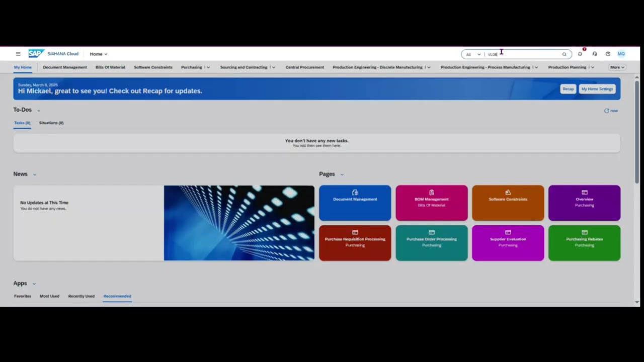
Task: Click the scrollbar down arrow
Action: tap(637, 302)
